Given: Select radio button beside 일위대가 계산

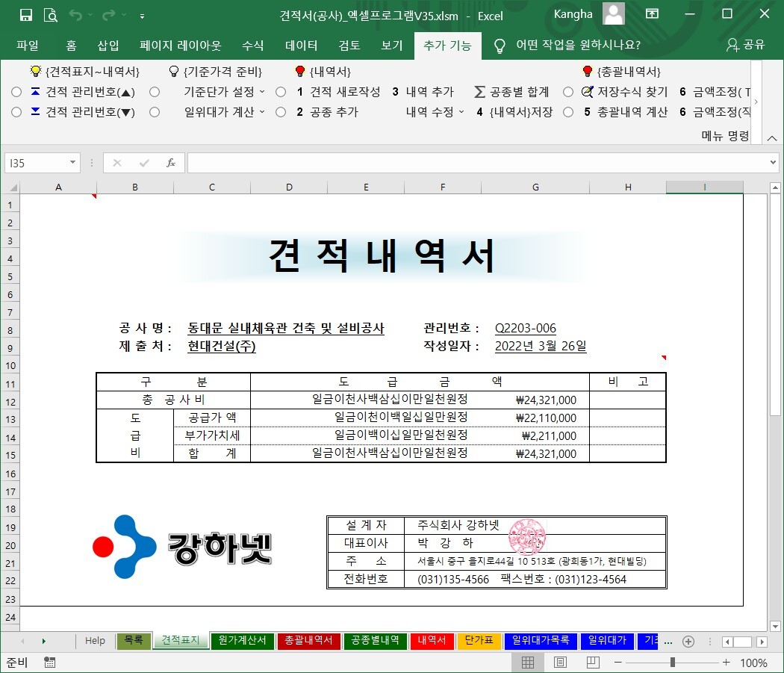Looking at the screenshot, I should (155, 112).
